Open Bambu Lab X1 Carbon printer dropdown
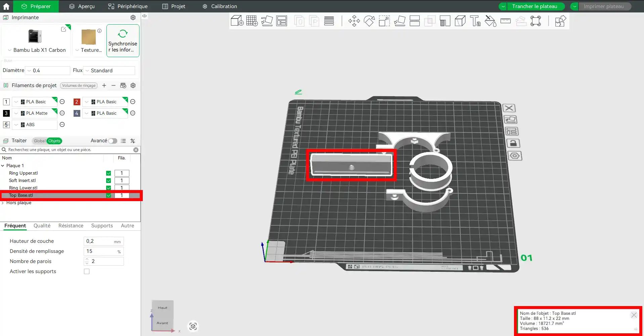This screenshot has height=336, width=644. point(37,50)
